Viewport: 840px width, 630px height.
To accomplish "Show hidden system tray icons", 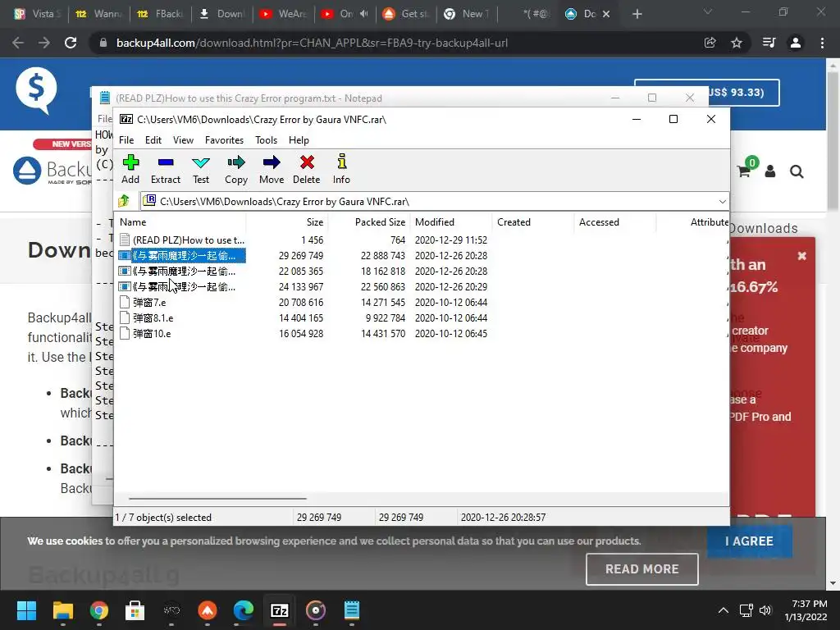I will pos(724,610).
